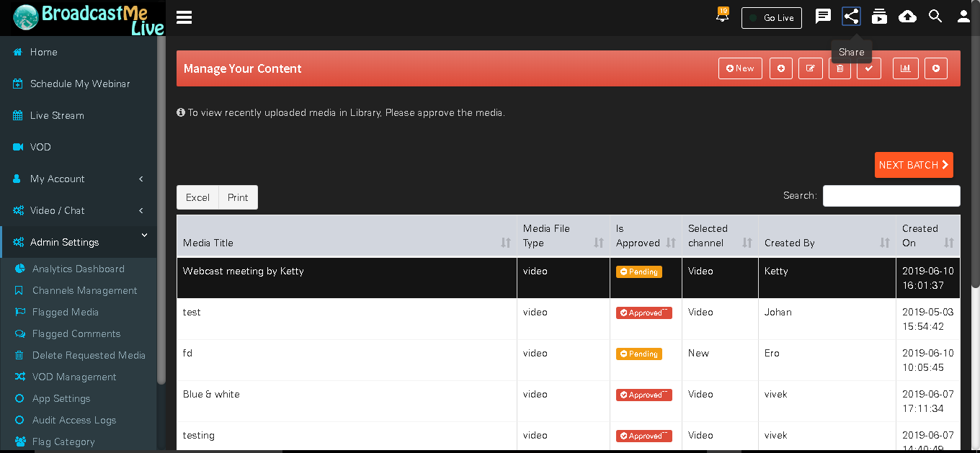This screenshot has height=453, width=980.
Task: Click the checkmark approve icon button
Action: (x=869, y=68)
